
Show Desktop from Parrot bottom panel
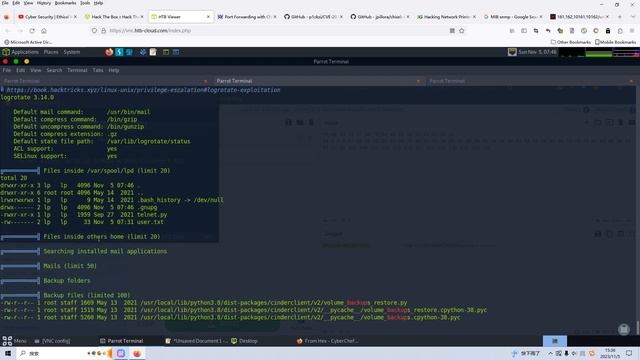(244, 341)
